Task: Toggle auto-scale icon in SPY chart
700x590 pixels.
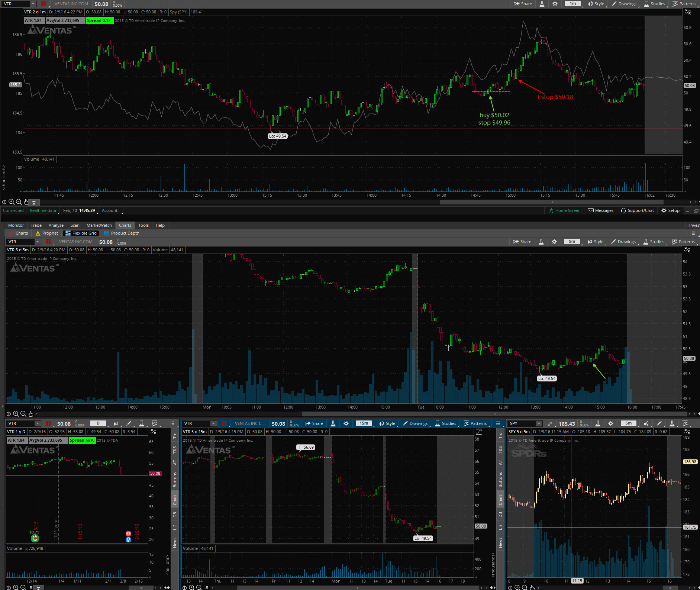Action: click(687, 432)
